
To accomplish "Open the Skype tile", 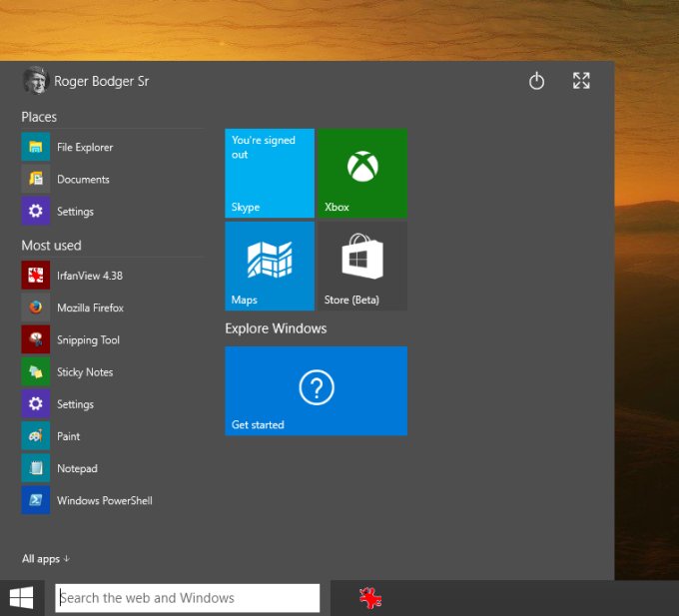I will [x=270, y=173].
